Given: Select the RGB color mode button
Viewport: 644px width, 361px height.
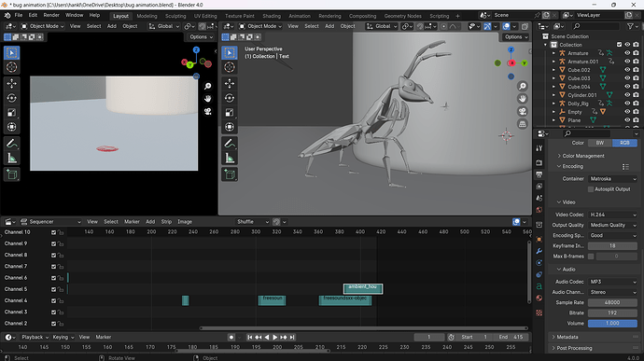Looking at the screenshot, I should coord(624,143).
